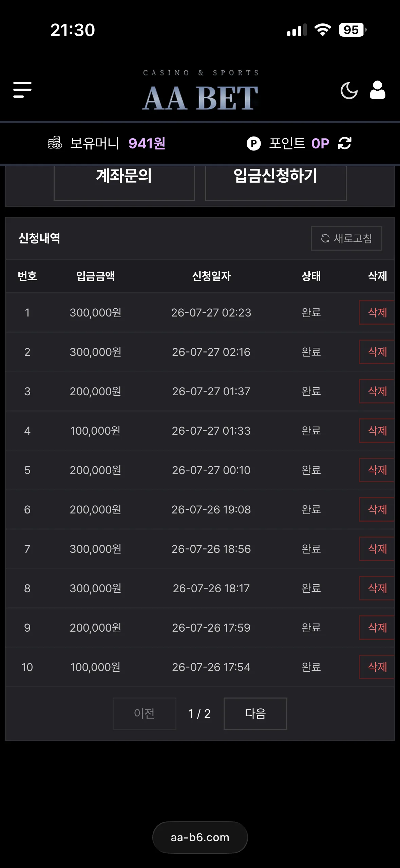Delete row 3 200,000원 entry

[377, 391]
